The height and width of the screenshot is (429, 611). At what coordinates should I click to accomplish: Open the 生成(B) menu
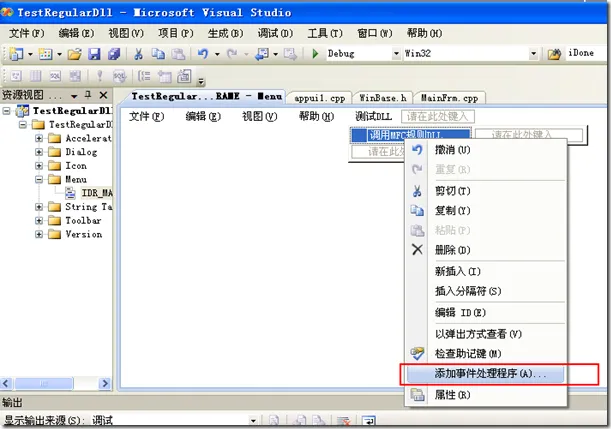pos(225,33)
